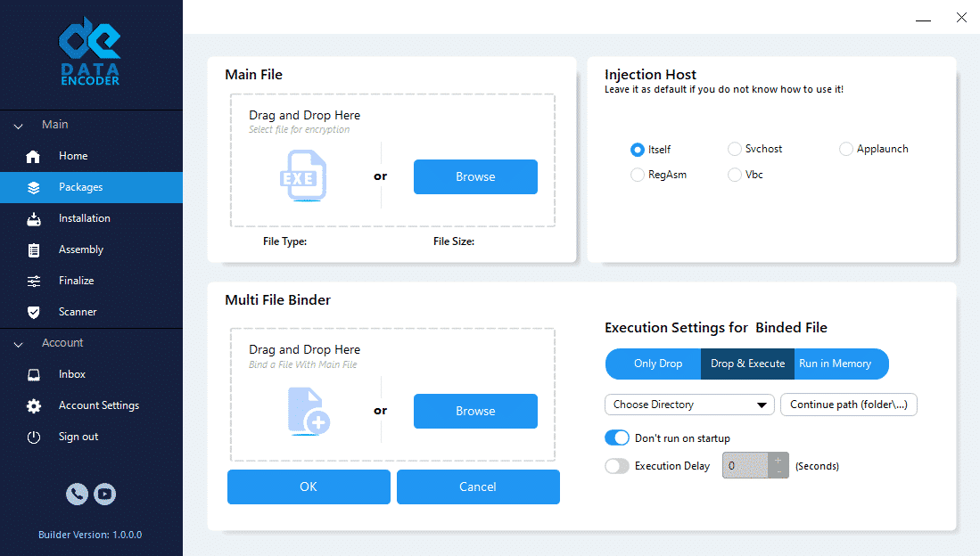This screenshot has height=556, width=980.
Task: Click the Installation drive icon
Action: coord(34,218)
